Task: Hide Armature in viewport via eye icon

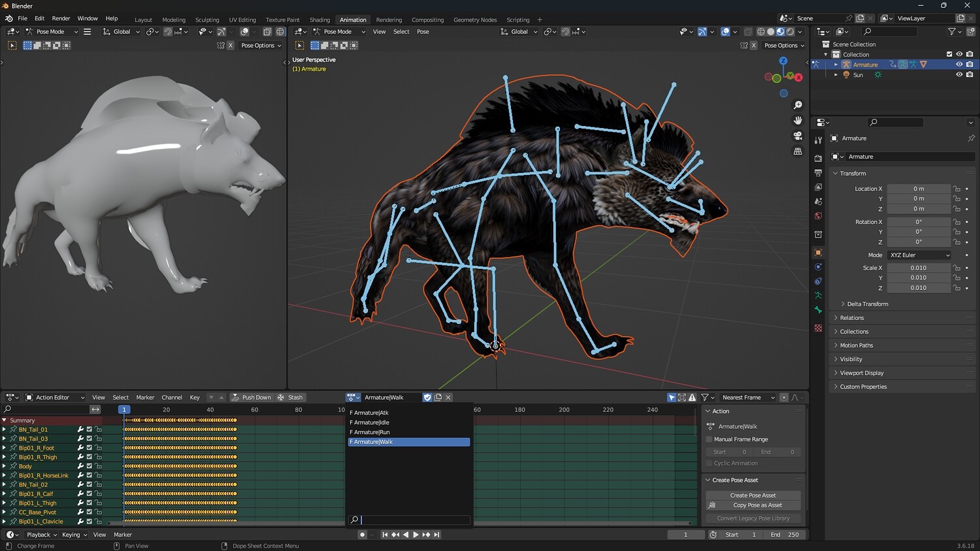Action: (x=959, y=65)
